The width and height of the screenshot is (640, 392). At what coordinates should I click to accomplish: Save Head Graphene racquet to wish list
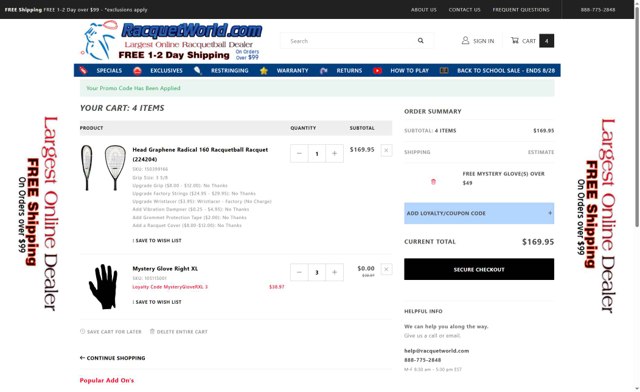tap(157, 241)
